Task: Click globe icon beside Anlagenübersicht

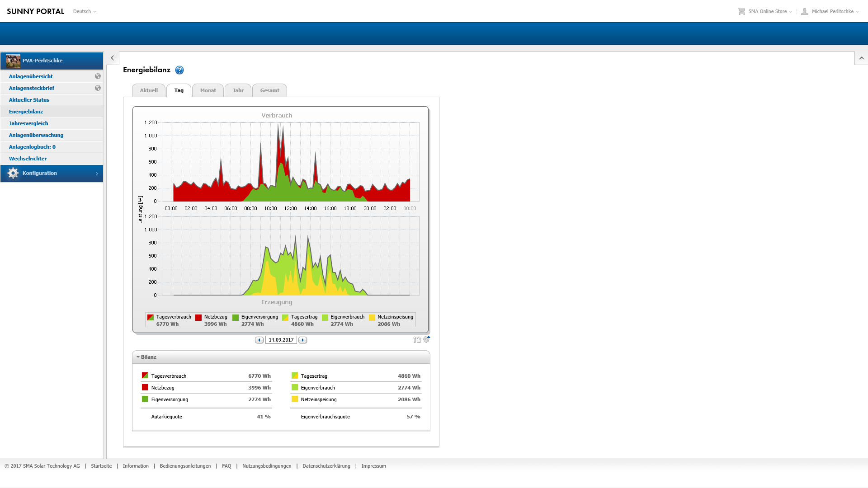Action: click(98, 76)
